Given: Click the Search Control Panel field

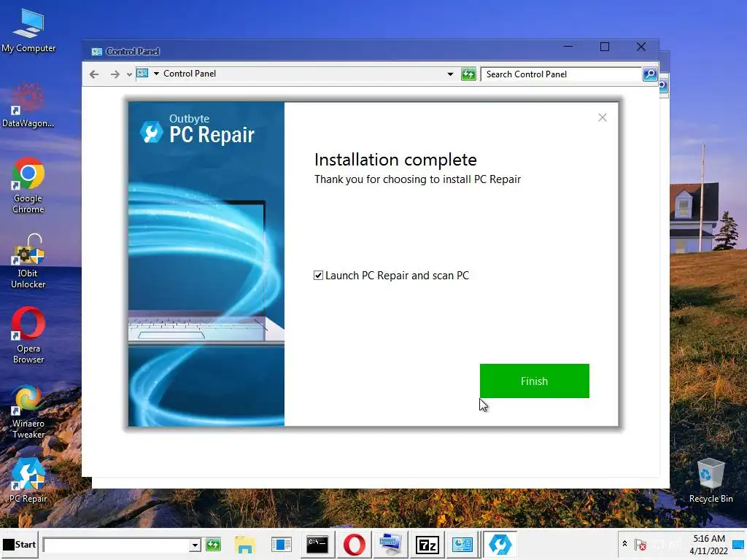Looking at the screenshot, I should pos(561,74).
